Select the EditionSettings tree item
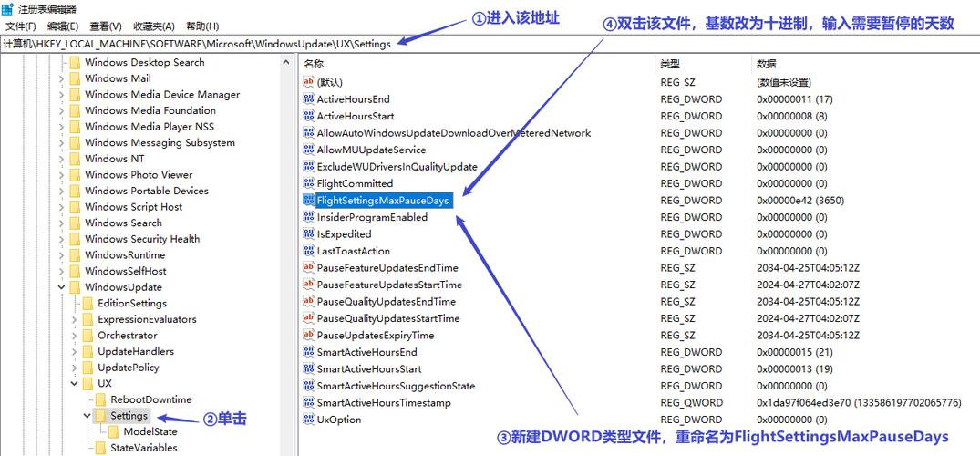The image size is (980, 456). 132,304
